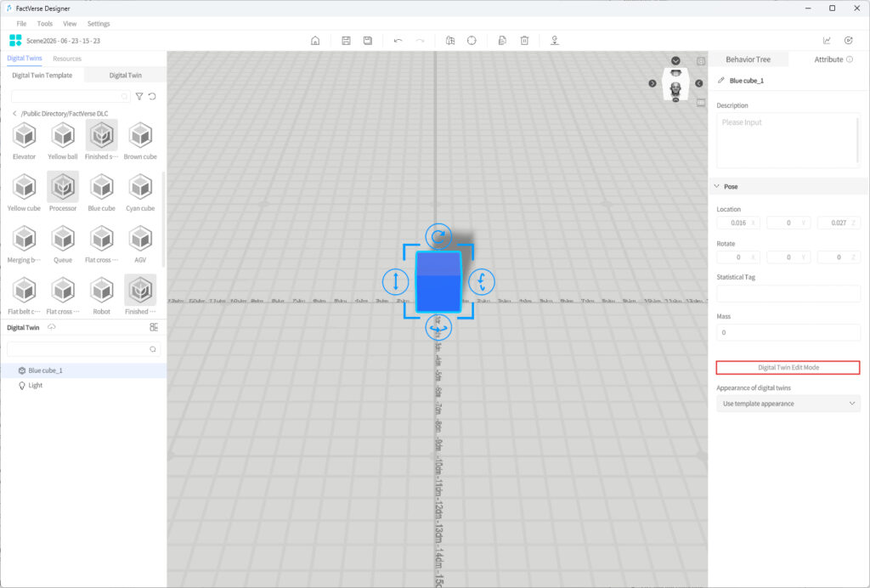This screenshot has width=870, height=588.
Task: Open the chart statistics icon top right
Action: pos(827,41)
